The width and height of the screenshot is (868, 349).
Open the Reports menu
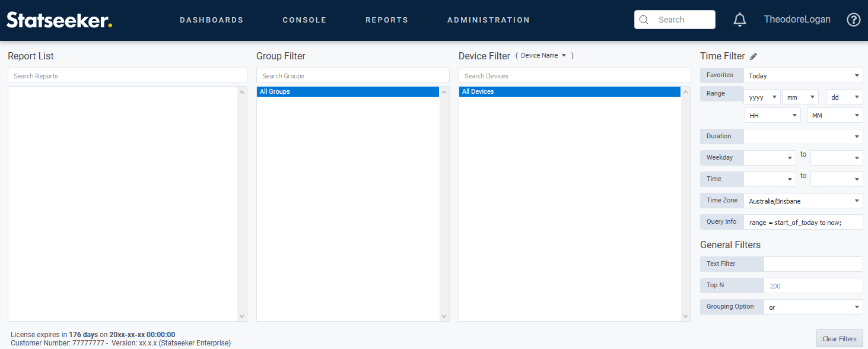pyautogui.click(x=387, y=20)
